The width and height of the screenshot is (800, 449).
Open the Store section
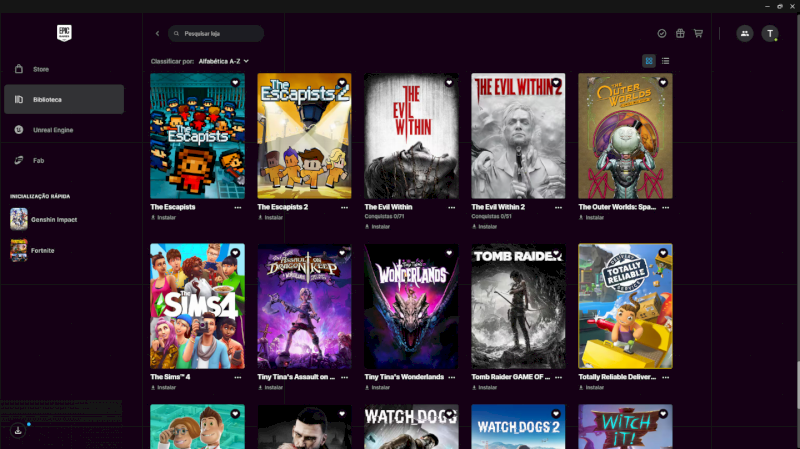point(64,69)
